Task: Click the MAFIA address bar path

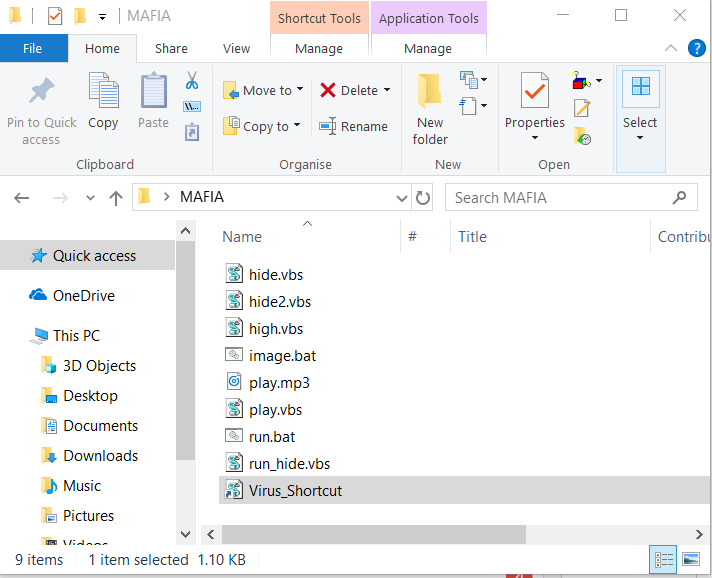Action: click(x=202, y=197)
